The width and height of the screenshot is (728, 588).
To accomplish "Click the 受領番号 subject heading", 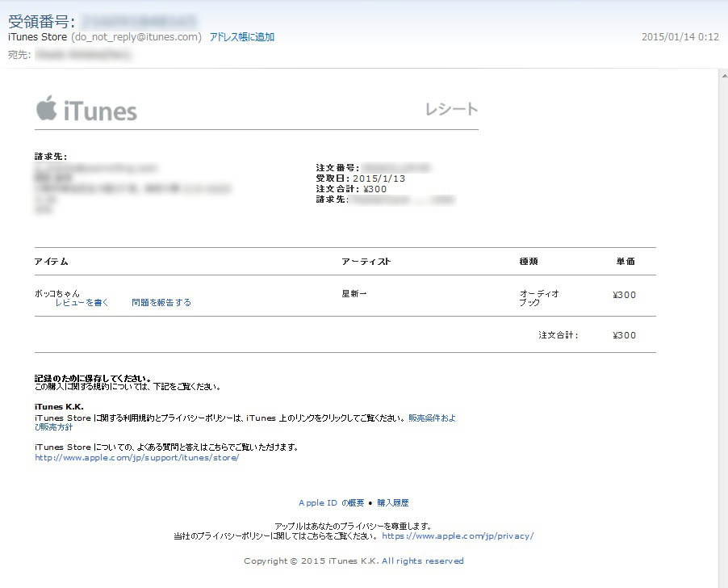I will click(42, 21).
